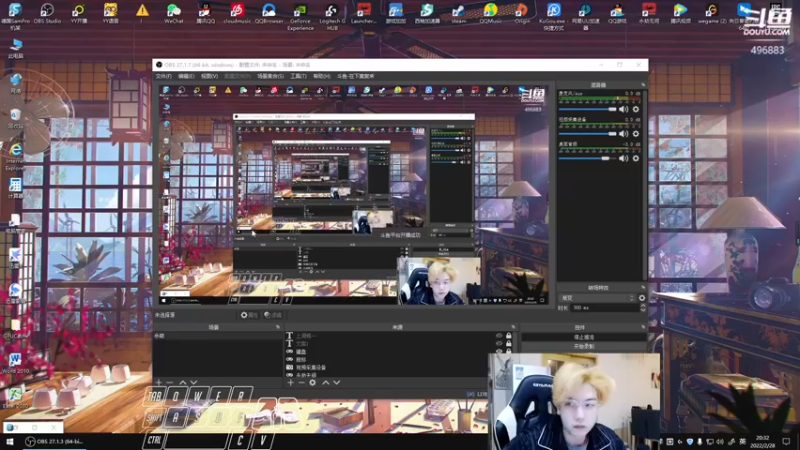This screenshot has height=450, width=800.
Task: Open the View menu in OBS
Action: point(209,76)
